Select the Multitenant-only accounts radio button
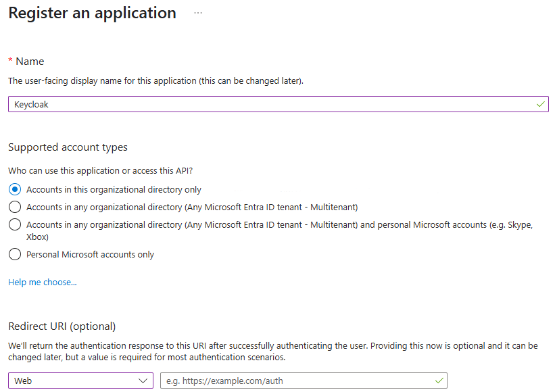Screen dimensions: 555x392 pyautogui.click(x=15, y=207)
